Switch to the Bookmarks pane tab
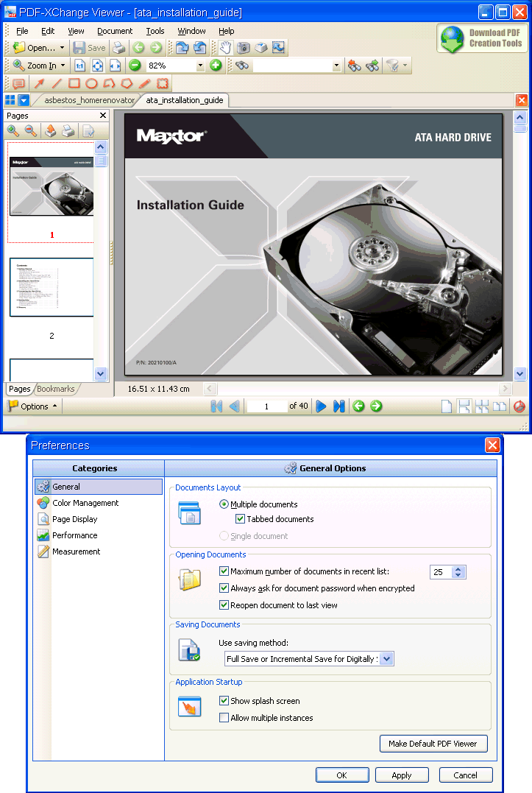The height and width of the screenshot is (793, 532). coord(56,389)
